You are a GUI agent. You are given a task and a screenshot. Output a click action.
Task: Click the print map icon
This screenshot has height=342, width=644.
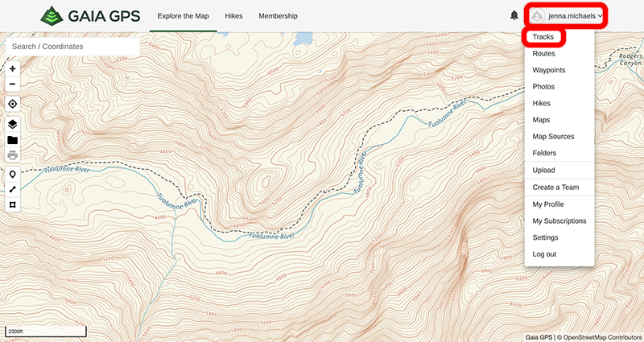(x=12, y=155)
